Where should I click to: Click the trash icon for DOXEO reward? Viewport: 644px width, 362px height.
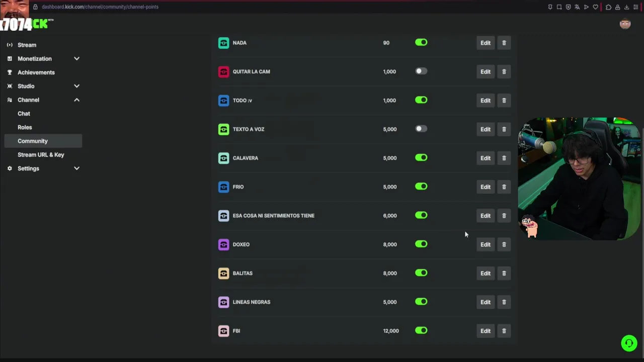click(504, 244)
